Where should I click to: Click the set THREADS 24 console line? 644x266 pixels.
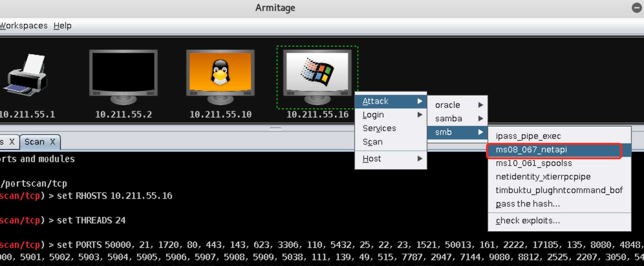(x=63, y=220)
